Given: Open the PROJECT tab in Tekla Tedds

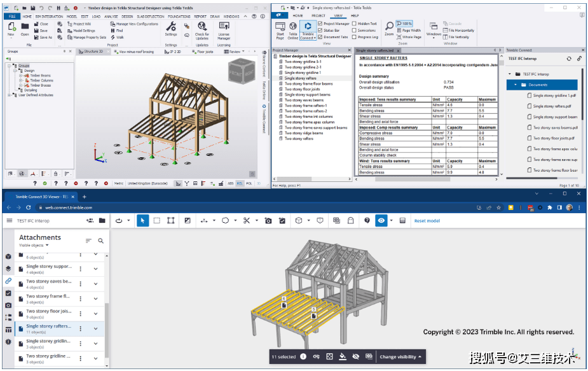Looking at the screenshot, I should (318, 16).
